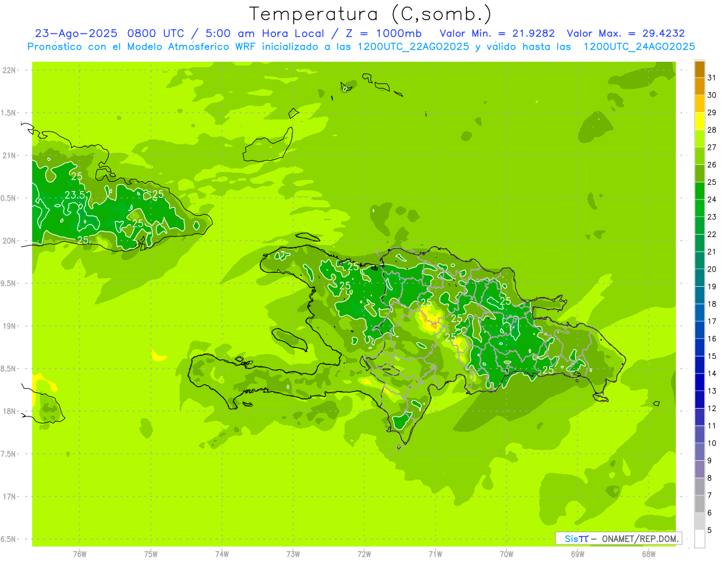Viewport: 728px width, 562px height.
Task: Click the 'ONAMET/REP.DOM.' credit label
Action: click(640, 538)
